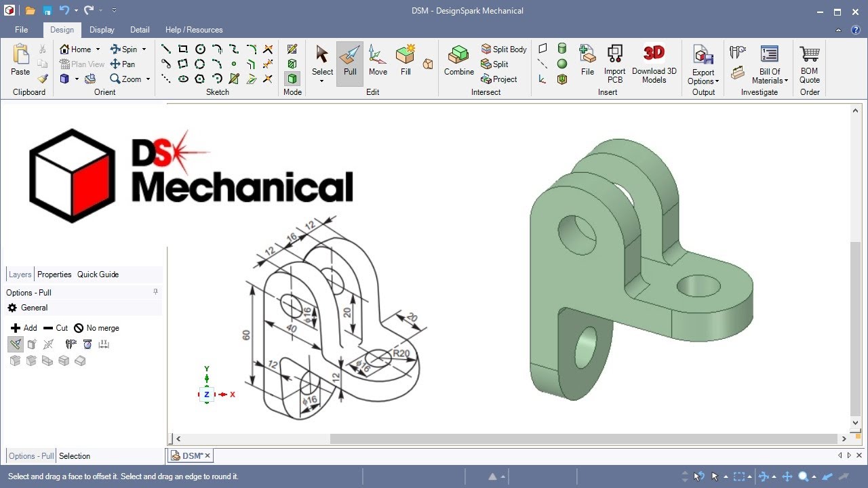This screenshot has height=488, width=868.
Task: Click the Undo arrow button
Action: click(x=64, y=11)
